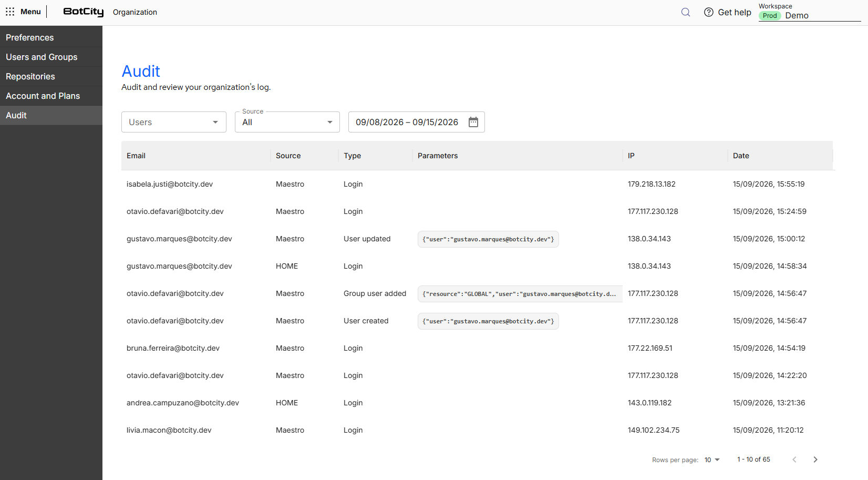Image resolution: width=868 pixels, height=480 pixels.
Task: Open Repositories in the sidebar
Action: (x=51, y=76)
